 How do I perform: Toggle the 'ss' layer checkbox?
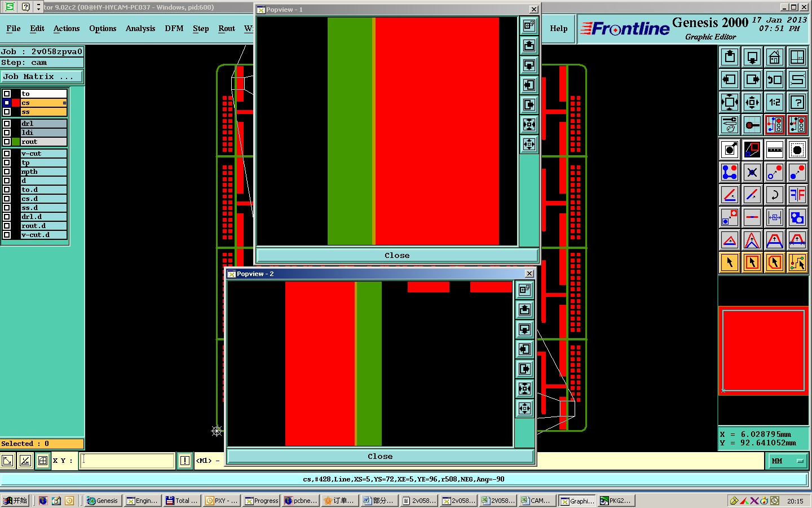tap(7, 112)
